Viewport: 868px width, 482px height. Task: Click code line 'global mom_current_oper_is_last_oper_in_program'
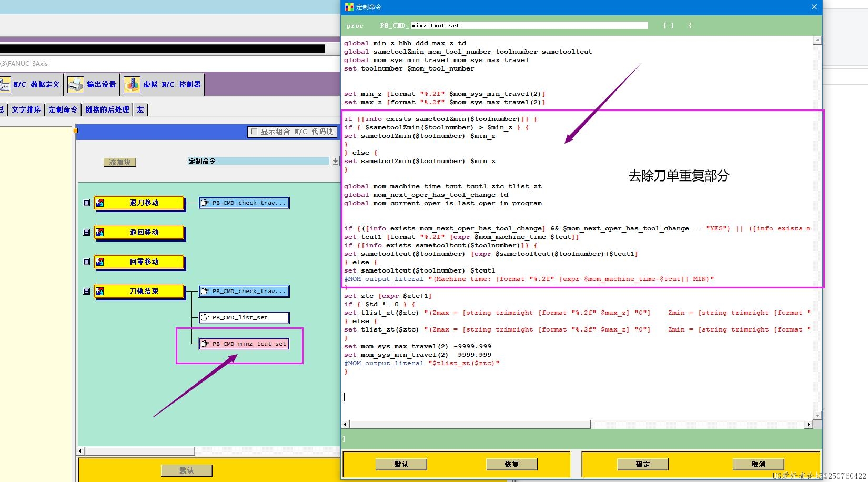tap(443, 203)
